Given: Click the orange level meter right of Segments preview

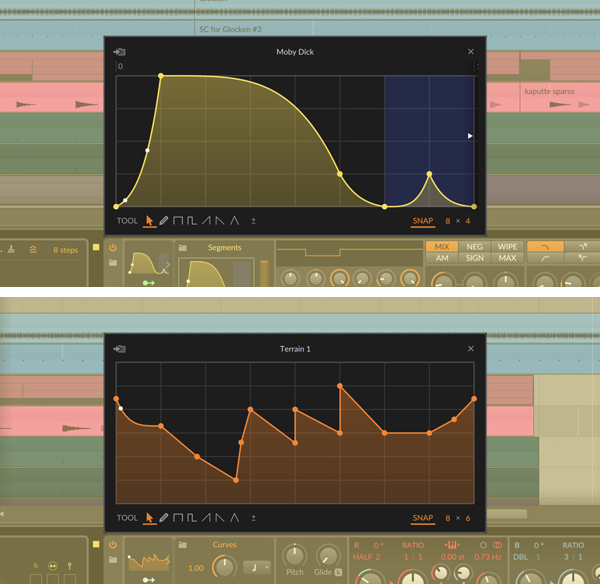Looking at the screenshot, I should (264, 273).
